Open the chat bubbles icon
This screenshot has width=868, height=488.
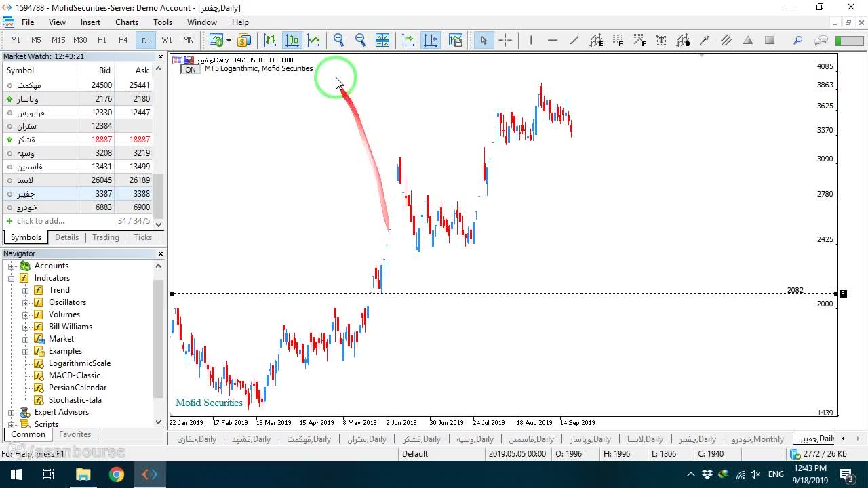(821, 40)
